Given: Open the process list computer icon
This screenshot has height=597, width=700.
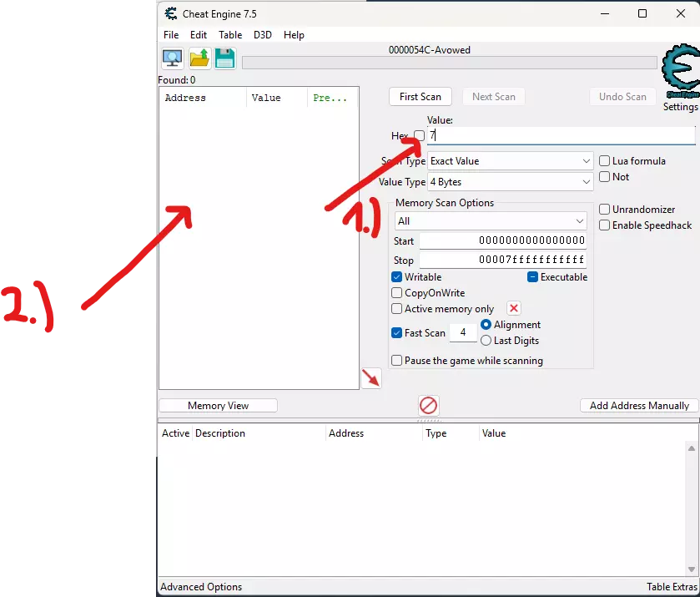Looking at the screenshot, I should [173, 58].
